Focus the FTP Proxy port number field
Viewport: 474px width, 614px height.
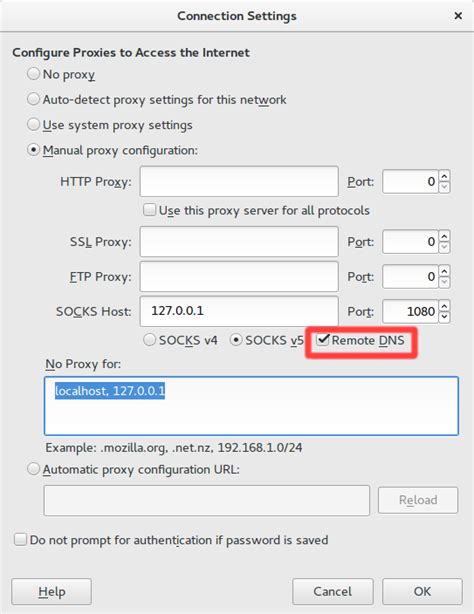click(410, 276)
